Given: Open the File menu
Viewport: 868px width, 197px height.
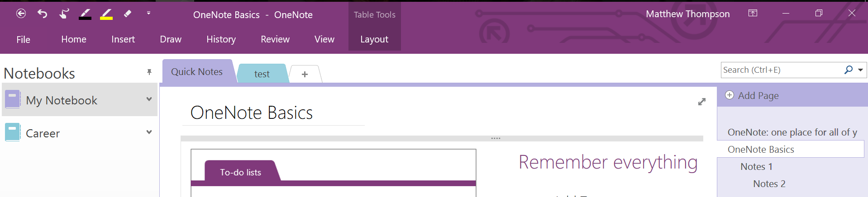Looking at the screenshot, I should [x=23, y=39].
